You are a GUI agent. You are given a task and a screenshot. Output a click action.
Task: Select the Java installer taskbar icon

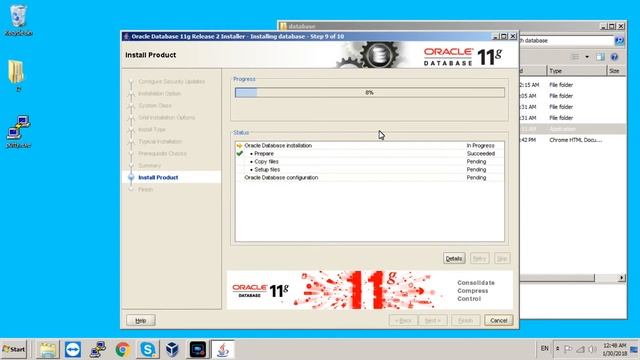[x=222, y=350]
